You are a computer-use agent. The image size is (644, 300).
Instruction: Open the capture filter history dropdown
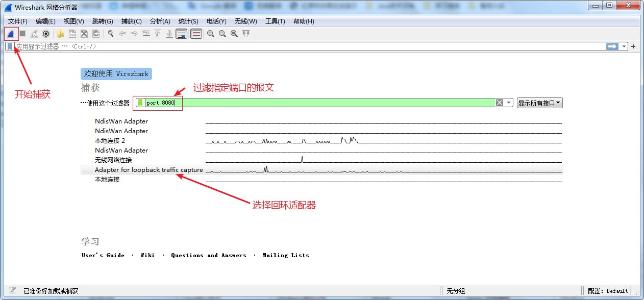509,103
